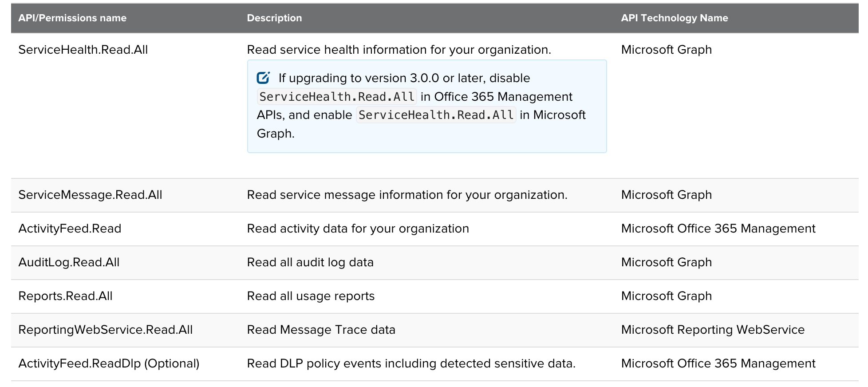
Task: Click Microsoft Graph in the ServiceMessage.Read.All row
Action: [667, 195]
